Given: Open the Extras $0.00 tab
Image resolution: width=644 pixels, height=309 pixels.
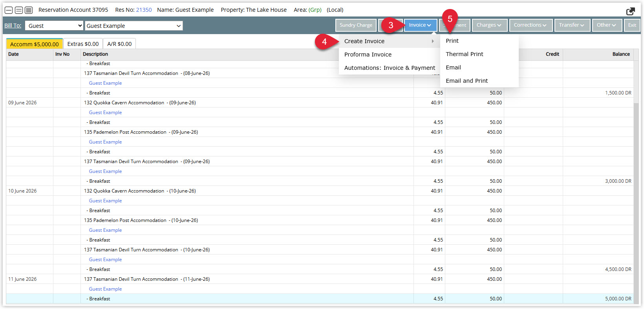Looking at the screenshot, I should pyautogui.click(x=83, y=44).
